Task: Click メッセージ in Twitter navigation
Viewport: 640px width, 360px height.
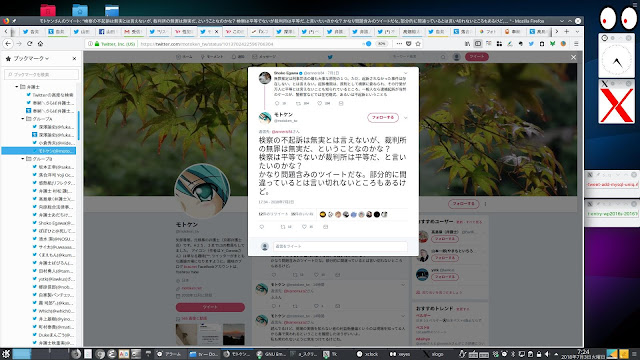Action: pos(264,57)
